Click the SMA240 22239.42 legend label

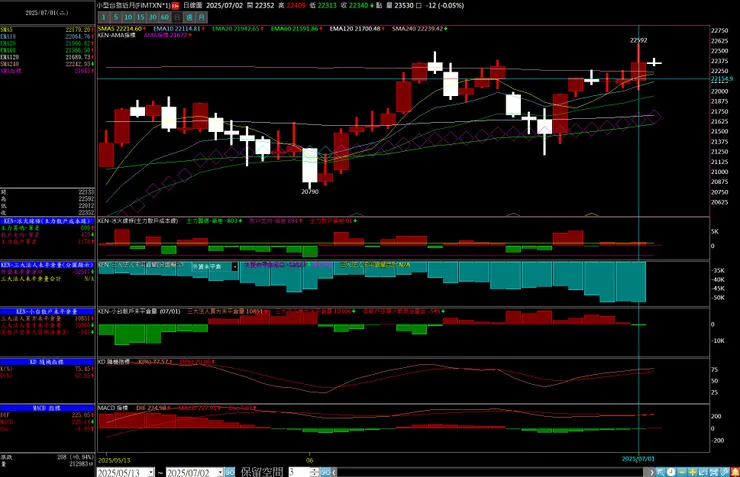point(417,29)
